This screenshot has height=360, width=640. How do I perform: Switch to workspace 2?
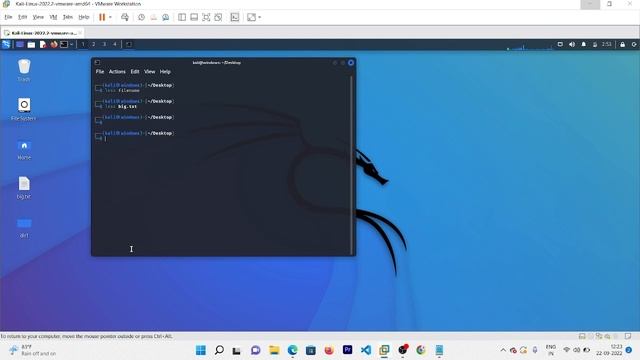[93, 44]
